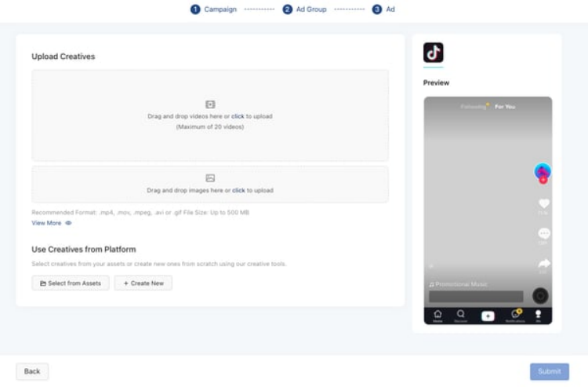Tap the comment bubble icon in preview
This screenshot has width=588, height=387.
[544, 233]
